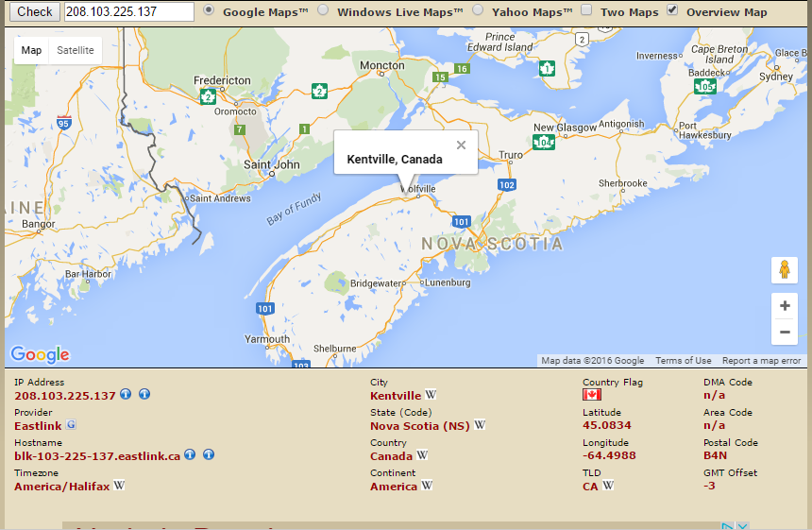This screenshot has height=530, width=812.
Task: Click the GMT offset value -3
Action: (709, 486)
